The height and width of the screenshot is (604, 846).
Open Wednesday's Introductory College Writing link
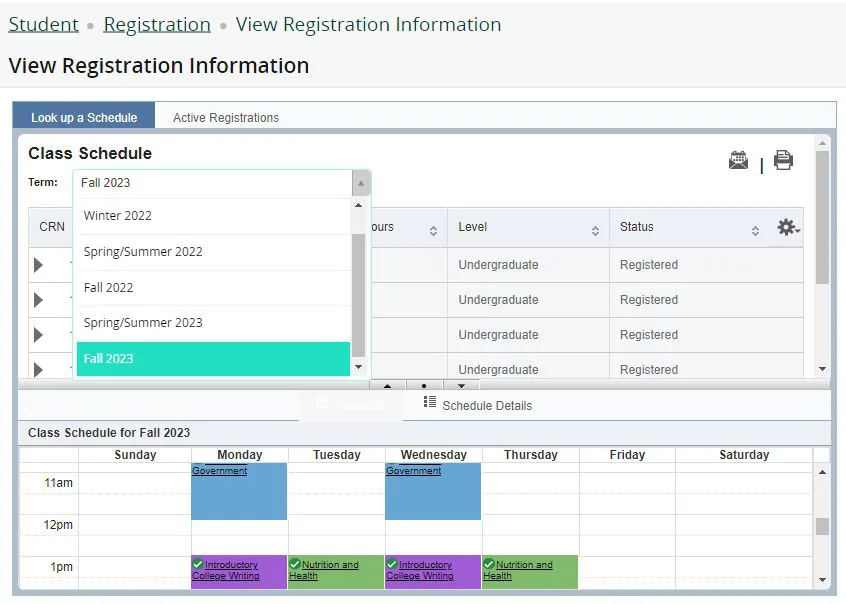click(420, 570)
